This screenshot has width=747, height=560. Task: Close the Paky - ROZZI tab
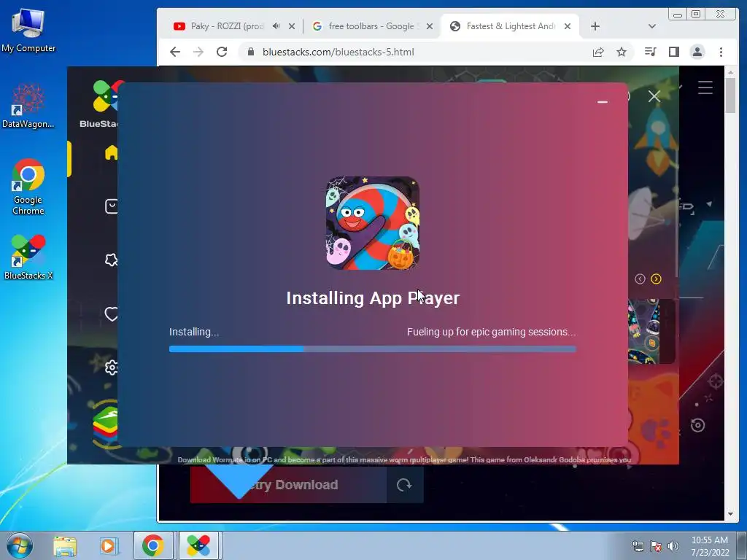tap(292, 26)
